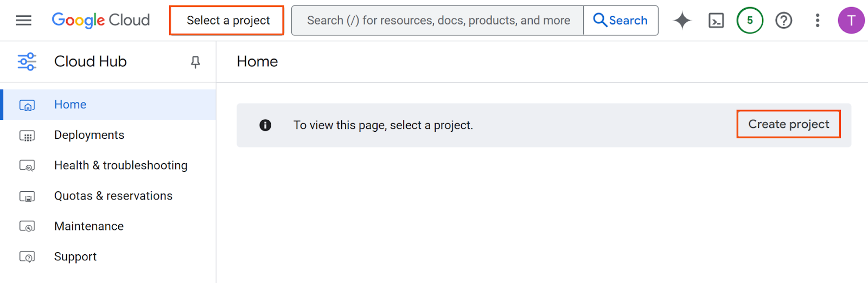Screen dimensions: 868x283
Task: Open Health & troubleshooting page
Action: click(108, 165)
